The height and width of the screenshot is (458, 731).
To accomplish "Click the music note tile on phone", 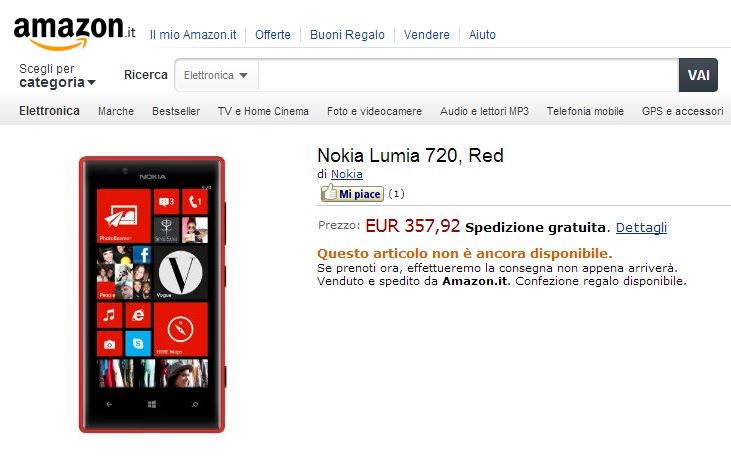I will tap(110, 315).
